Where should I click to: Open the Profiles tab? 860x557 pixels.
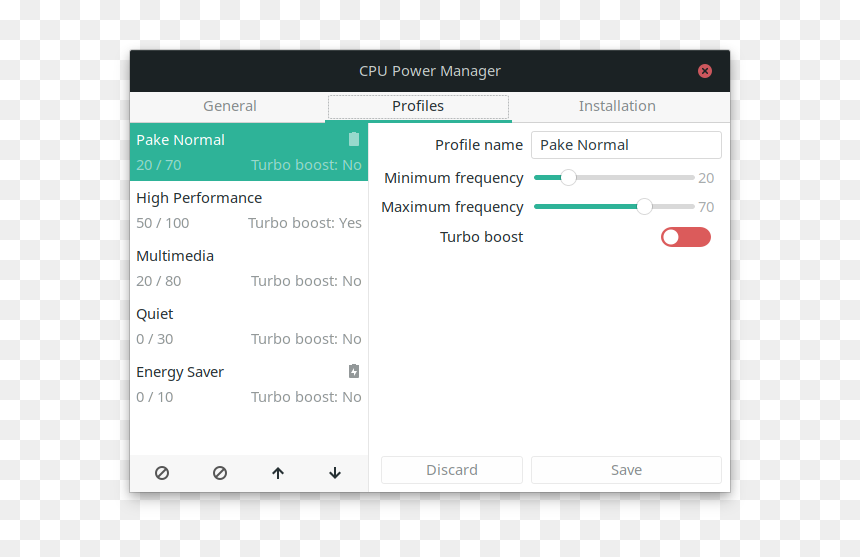pos(418,106)
